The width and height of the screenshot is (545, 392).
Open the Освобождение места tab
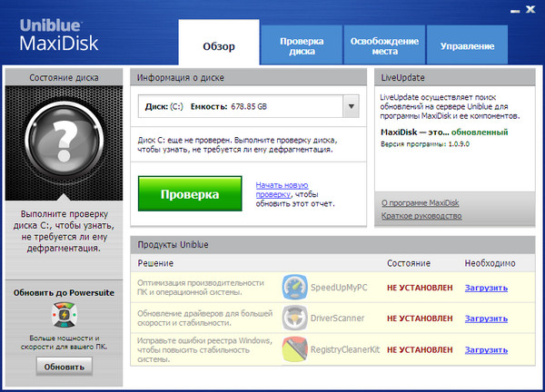coord(384,46)
